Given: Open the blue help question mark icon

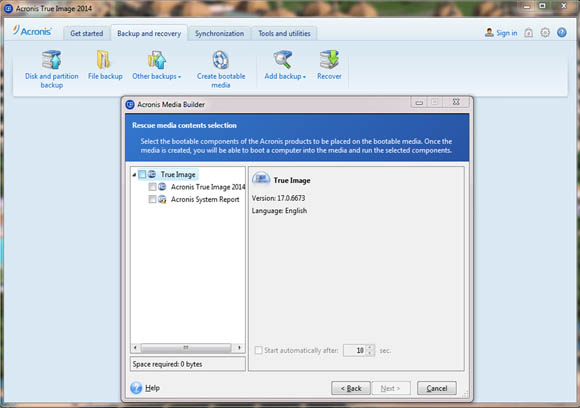Looking at the screenshot, I should [562, 33].
